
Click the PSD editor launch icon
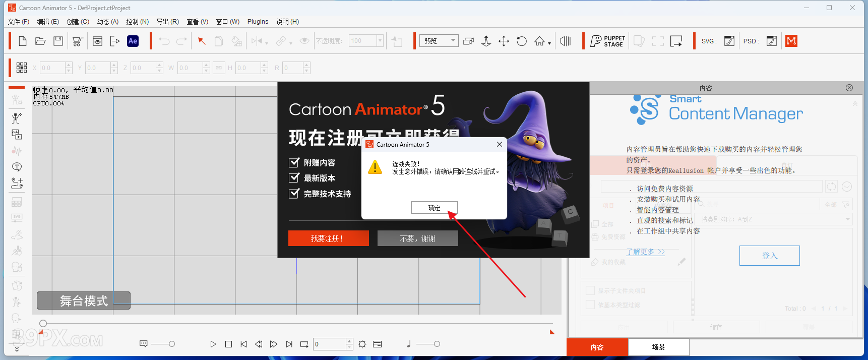771,41
